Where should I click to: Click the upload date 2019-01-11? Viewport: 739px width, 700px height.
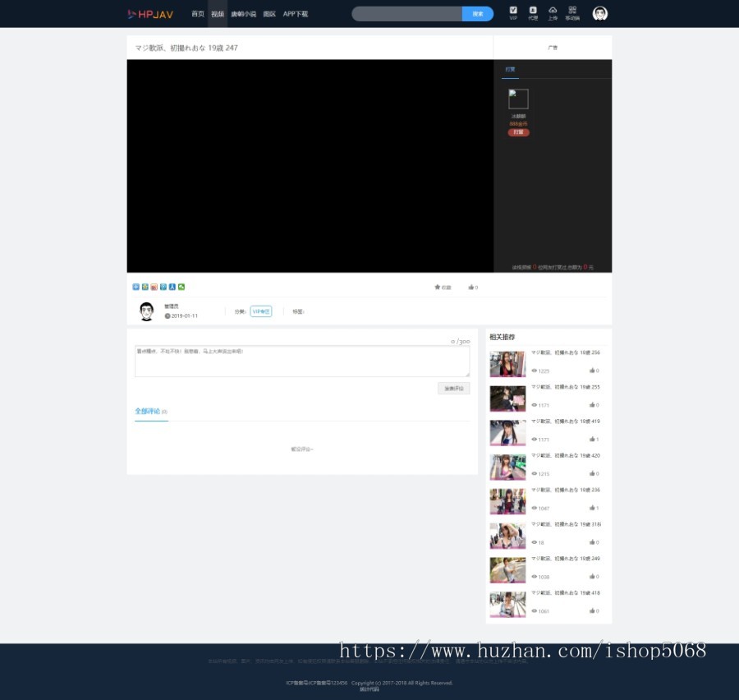184,316
